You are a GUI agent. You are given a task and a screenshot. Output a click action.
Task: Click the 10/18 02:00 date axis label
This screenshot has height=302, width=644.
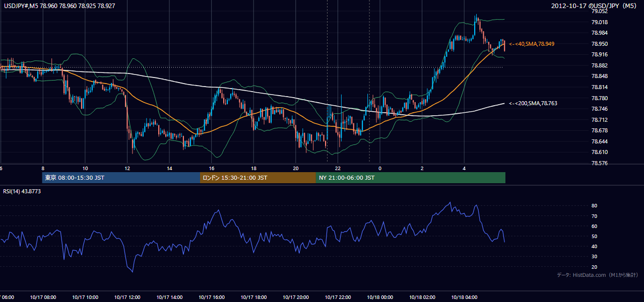[x=422, y=297]
